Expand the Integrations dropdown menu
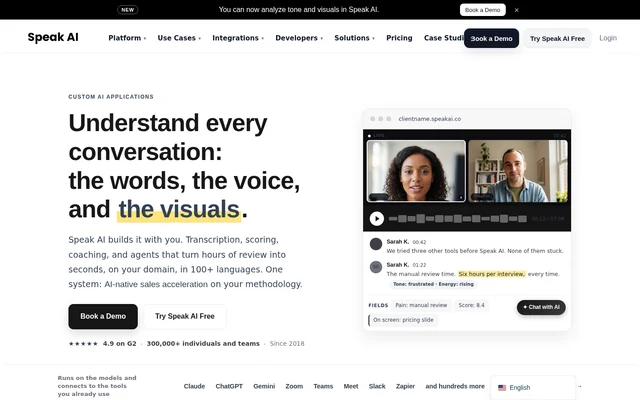Screen dimensions: 640x400 (x=238, y=38)
